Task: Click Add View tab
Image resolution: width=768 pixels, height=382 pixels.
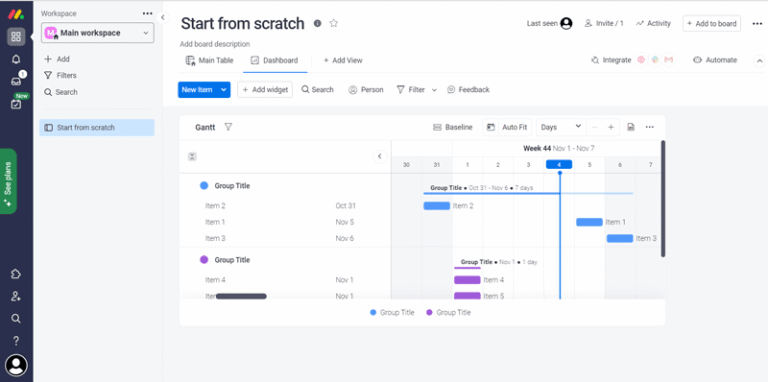Action: [343, 60]
